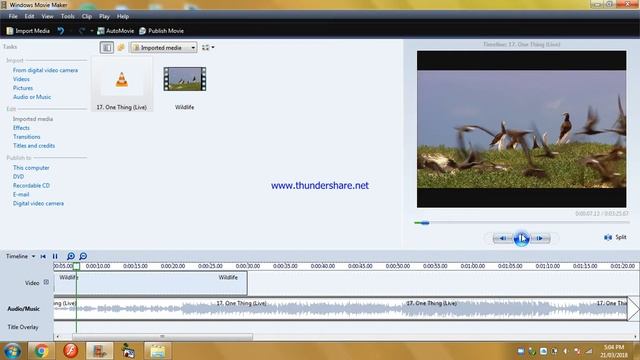
Task: Open the thumbnail Views options dropdown
Action: [x=208, y=48]
